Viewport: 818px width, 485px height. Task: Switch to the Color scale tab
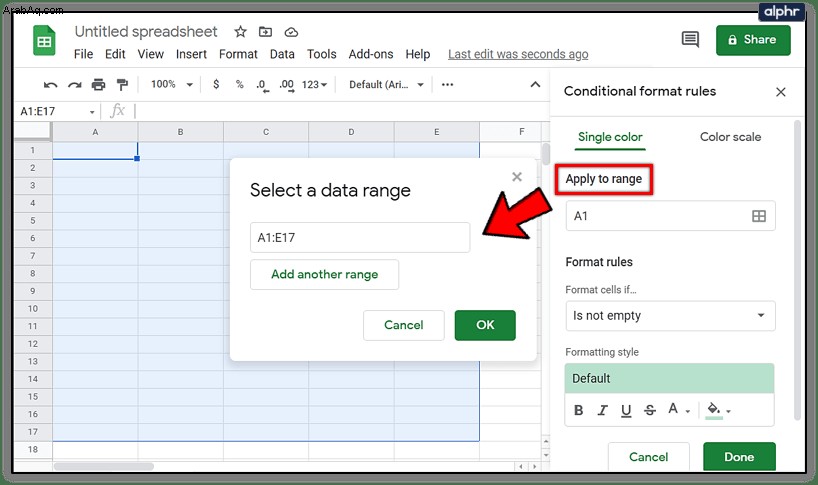click(x=730, y=137)
